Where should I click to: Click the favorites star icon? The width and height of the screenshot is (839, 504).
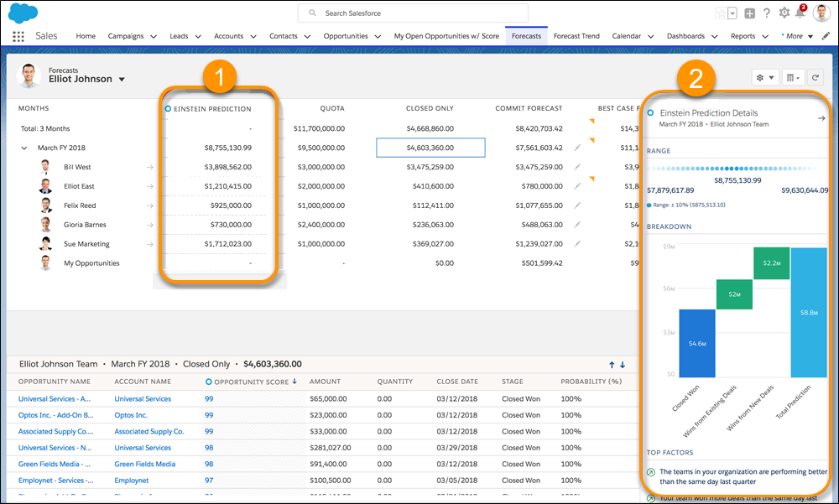[722, 13]
